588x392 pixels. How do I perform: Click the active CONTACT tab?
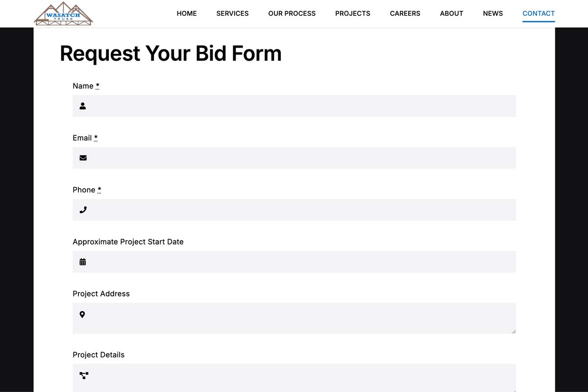[539, 13]
